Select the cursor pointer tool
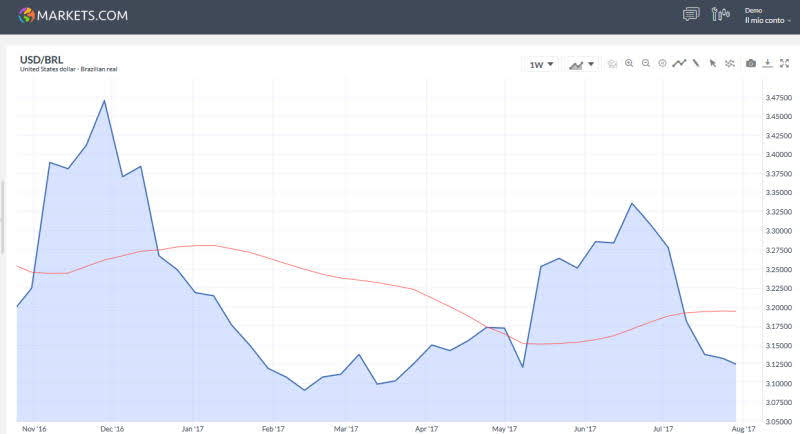 (x=713, y=63)
